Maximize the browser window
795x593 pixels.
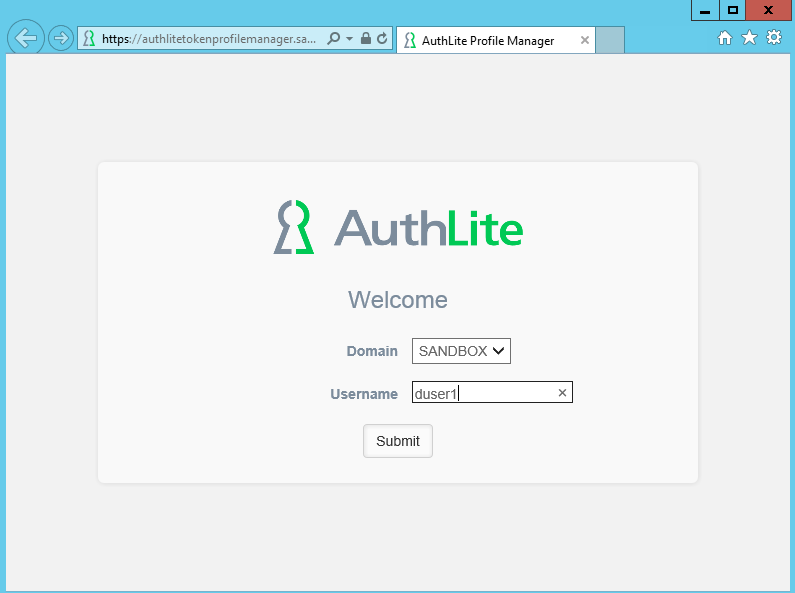pyautogui.click(x=733, y=10)
